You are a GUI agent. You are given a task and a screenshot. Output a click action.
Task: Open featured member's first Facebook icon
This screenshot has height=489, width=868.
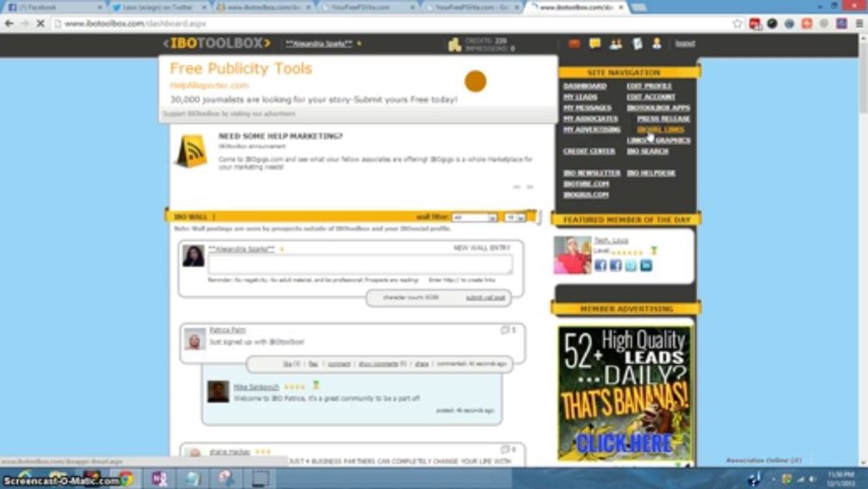pyautogui.click(x=601, y=266)
